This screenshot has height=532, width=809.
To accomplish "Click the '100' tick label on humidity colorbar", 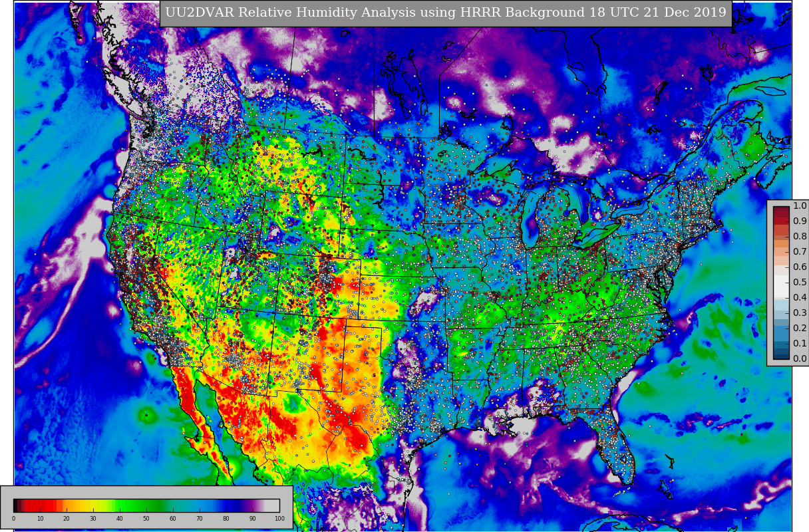I will tap(279, 519).
